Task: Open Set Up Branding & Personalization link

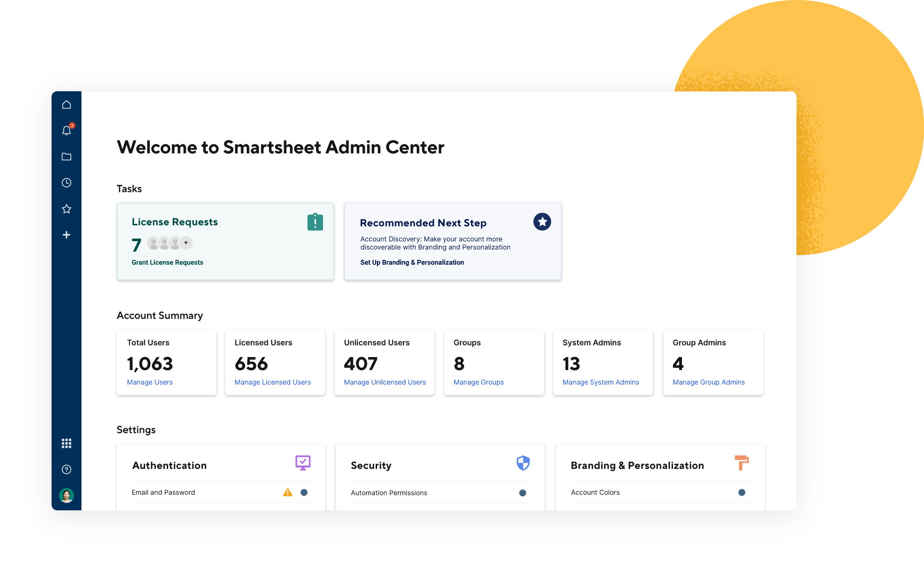Action: pyautogui.click(x=412, y=263)
